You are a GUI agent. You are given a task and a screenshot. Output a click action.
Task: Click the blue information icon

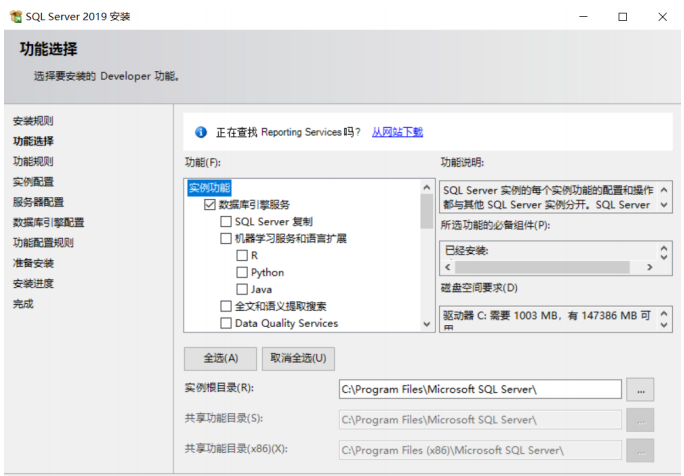point(201,132)
